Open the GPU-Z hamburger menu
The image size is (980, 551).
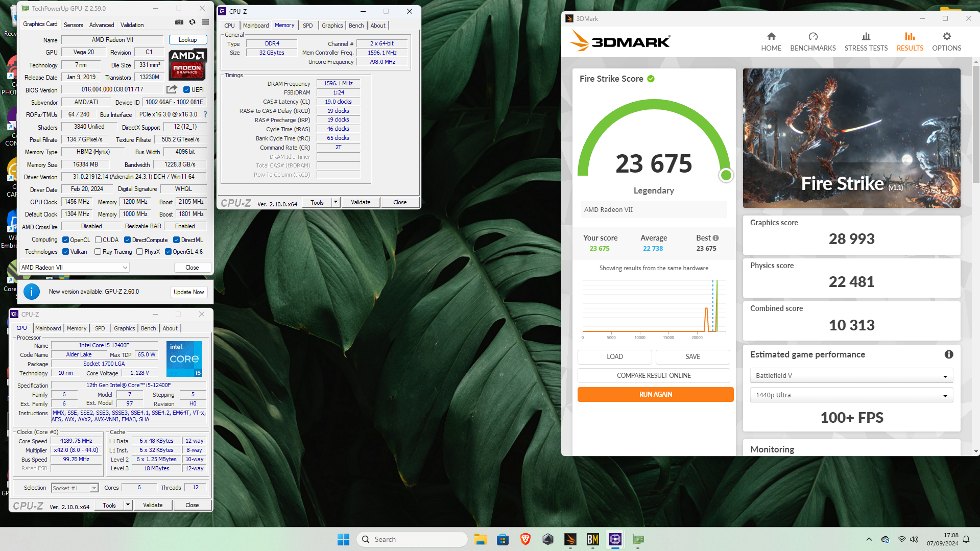pyautogui.click(x=205, y=22)
